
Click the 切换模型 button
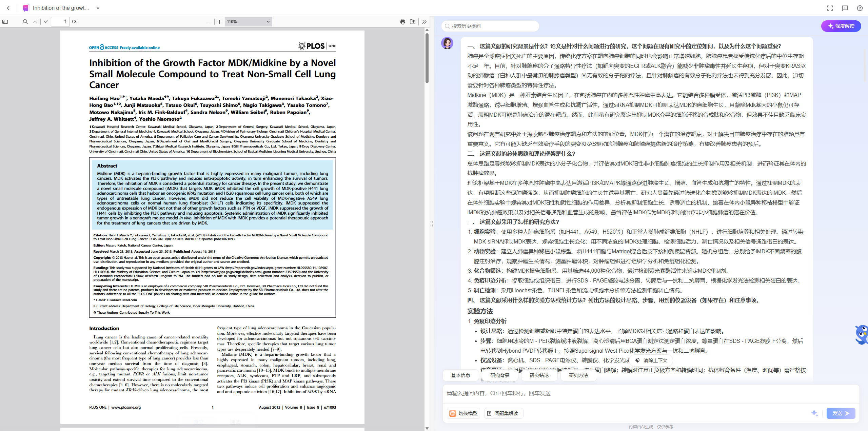(x=463, y=413)
